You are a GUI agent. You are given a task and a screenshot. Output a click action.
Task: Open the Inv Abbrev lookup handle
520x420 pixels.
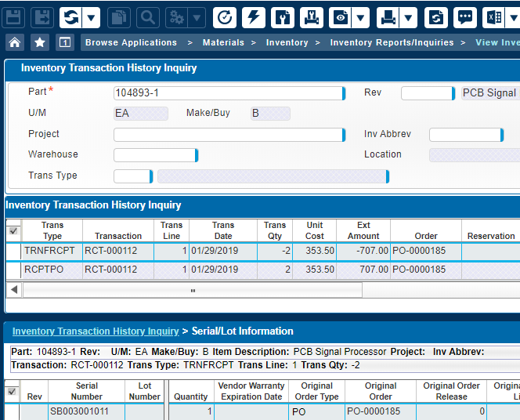502,135
